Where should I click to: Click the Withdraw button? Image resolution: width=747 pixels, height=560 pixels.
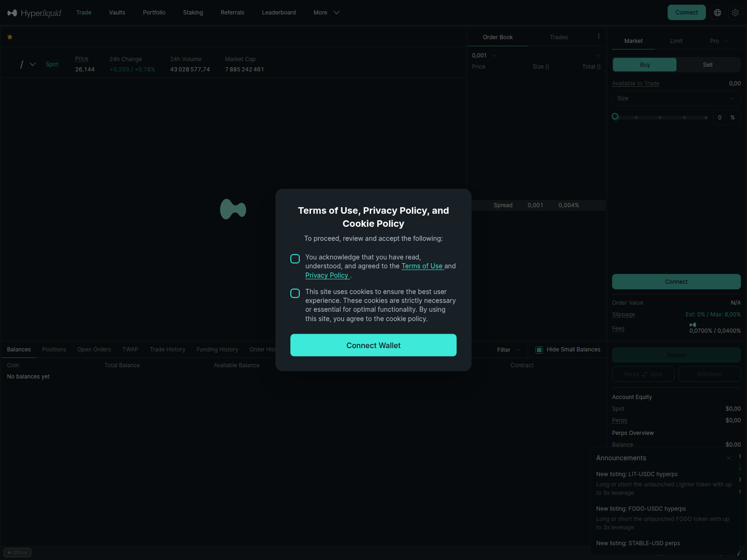point(709,374)
